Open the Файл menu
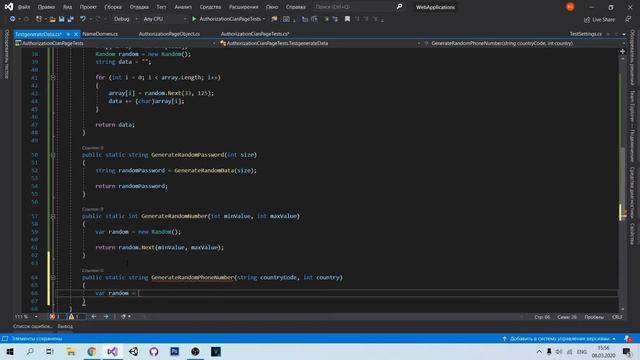This screenshot has height=360, width=640. 24,7
